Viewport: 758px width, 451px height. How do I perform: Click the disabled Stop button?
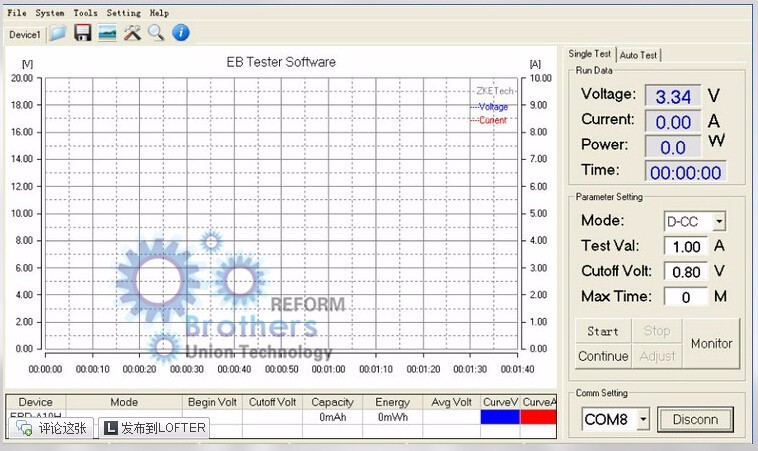(x=657, y=331)
